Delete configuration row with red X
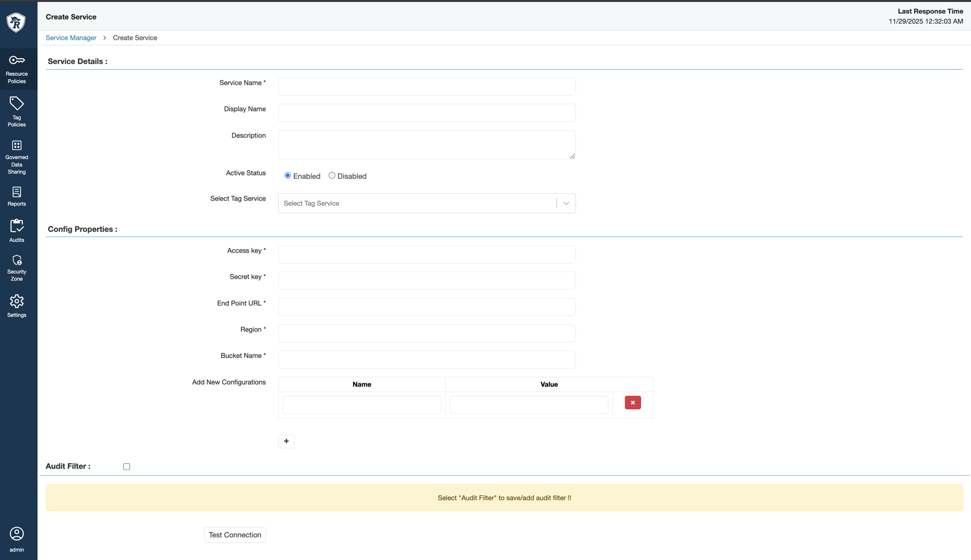 pyautogui.click(x=633, y=403)
